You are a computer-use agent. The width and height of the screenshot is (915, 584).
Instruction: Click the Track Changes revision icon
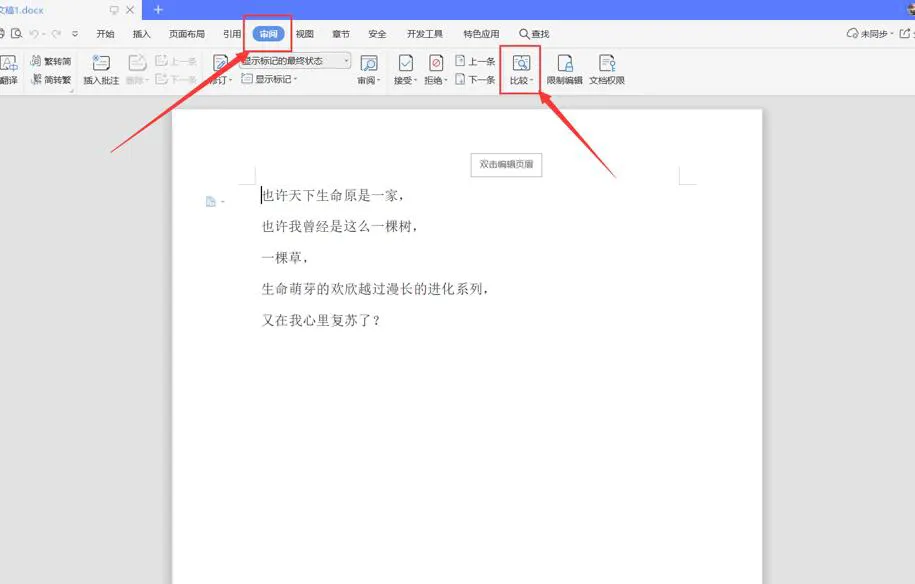tap(221, 68)
